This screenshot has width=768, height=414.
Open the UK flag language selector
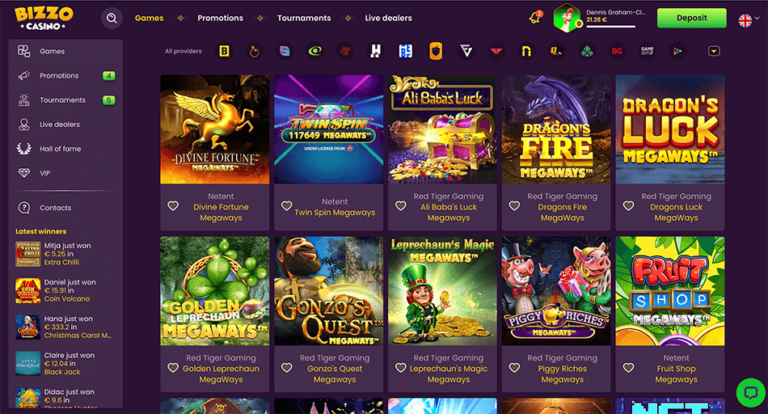745,19
